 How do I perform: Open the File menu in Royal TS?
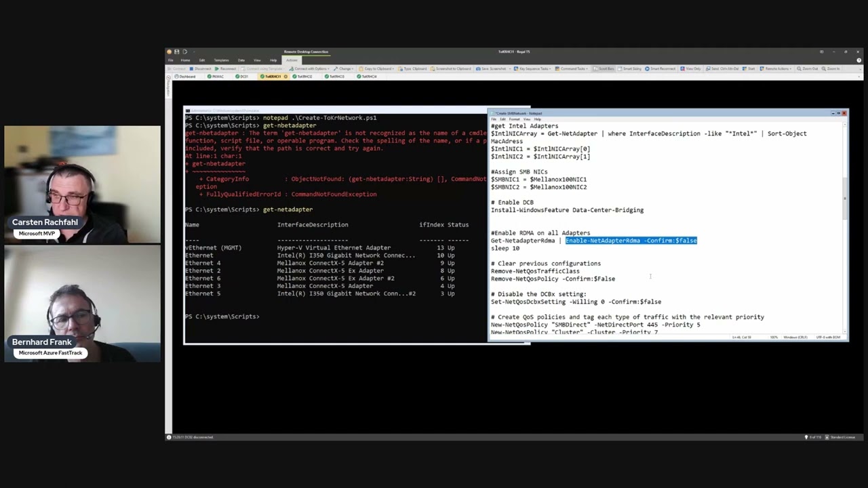click(170, 60)
